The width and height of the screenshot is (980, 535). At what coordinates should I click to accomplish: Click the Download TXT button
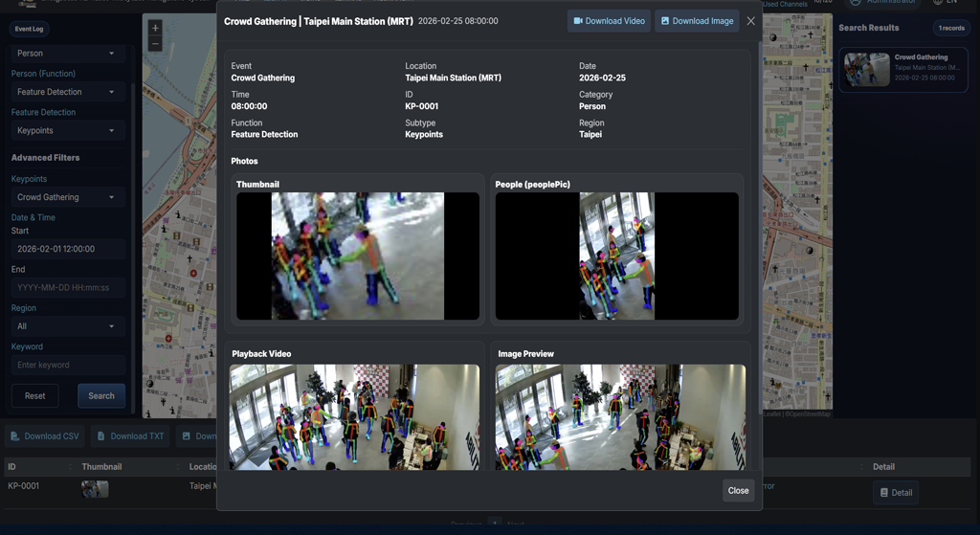130,436
